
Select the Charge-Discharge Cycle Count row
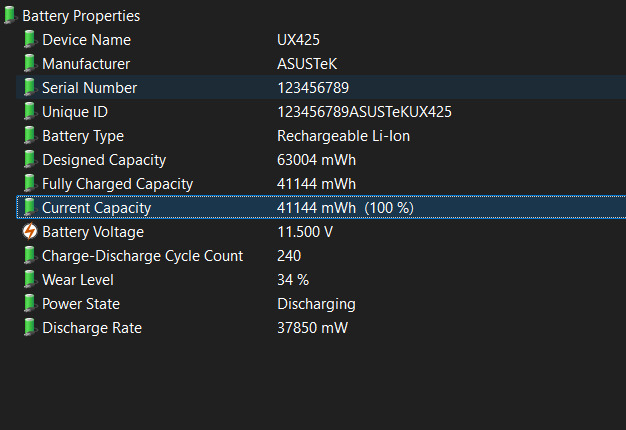pos(142,256)
